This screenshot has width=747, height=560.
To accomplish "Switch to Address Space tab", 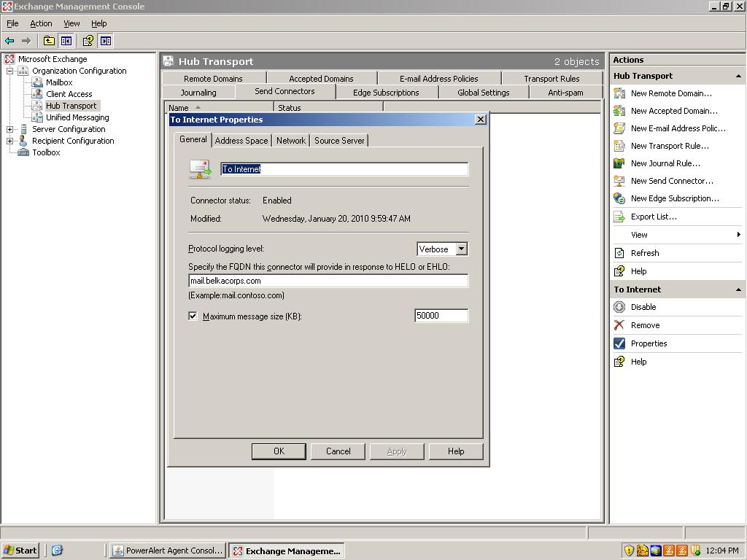I will coord(241,141).
